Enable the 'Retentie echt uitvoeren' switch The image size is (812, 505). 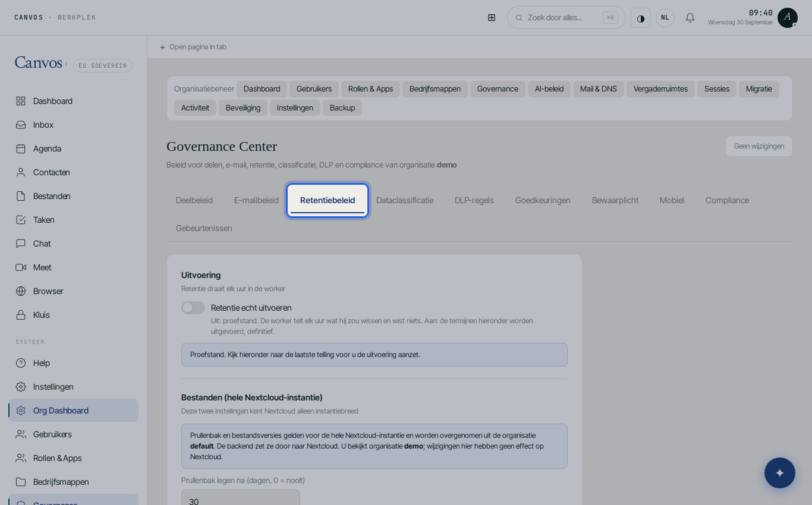tap(193, 308)
